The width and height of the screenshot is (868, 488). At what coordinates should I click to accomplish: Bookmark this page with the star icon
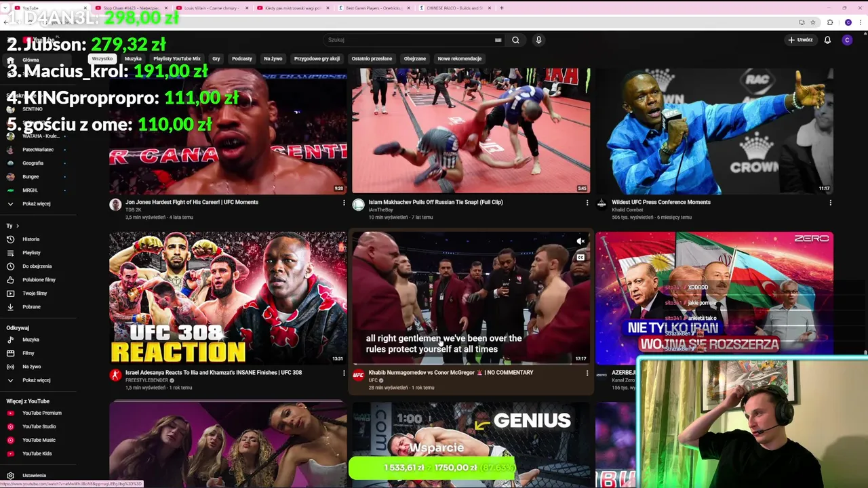[x=812, y=22]
